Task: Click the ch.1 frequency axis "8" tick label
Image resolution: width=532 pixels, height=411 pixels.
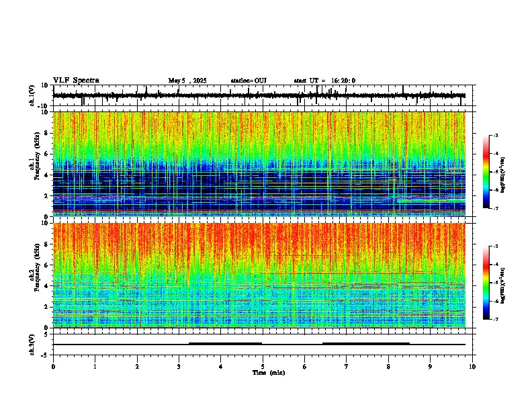Action: point(46,133)
